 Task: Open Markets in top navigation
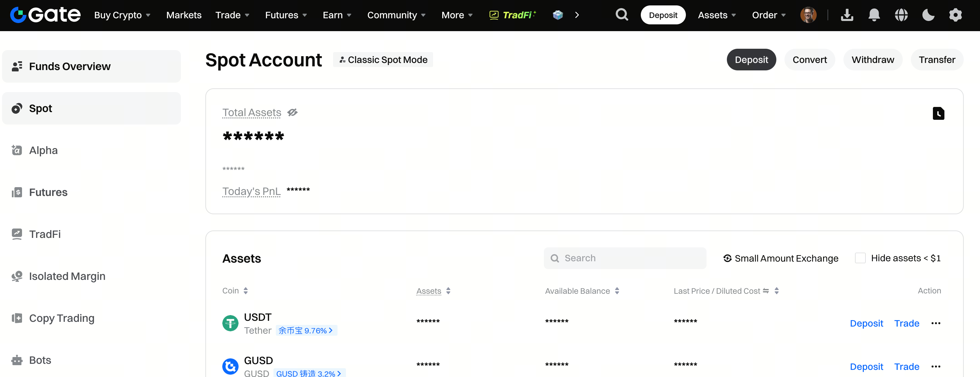(184, 15)
